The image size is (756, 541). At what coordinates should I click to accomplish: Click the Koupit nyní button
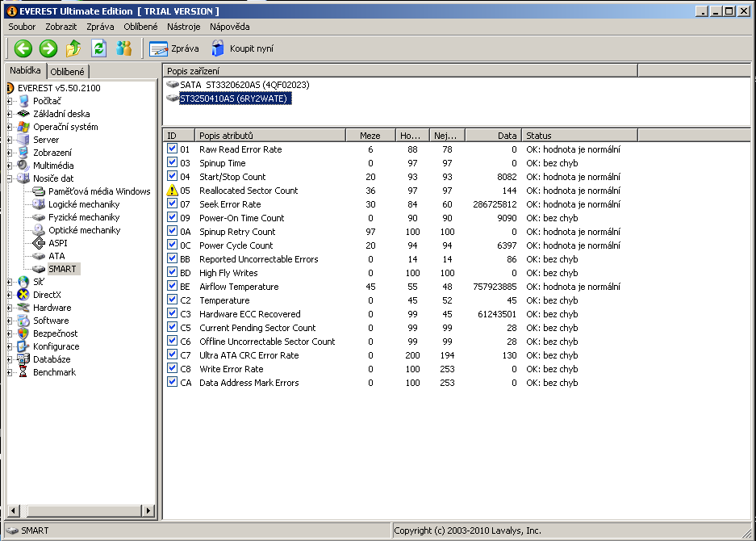click(x=242, y=48)
